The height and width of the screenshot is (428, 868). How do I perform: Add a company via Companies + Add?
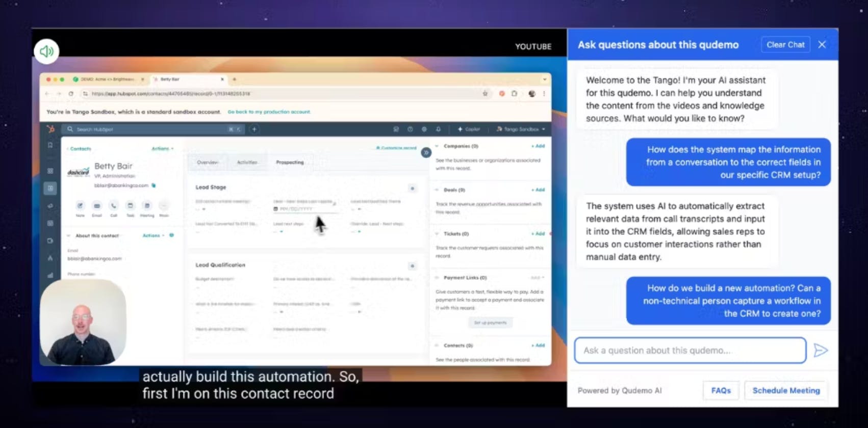(x=538, y=146)
